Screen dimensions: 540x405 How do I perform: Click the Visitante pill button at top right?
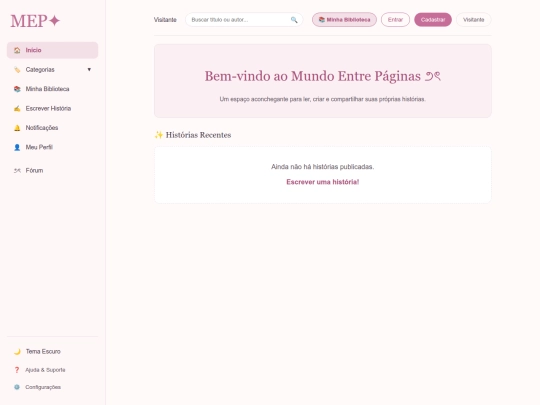tap(474, 20)
